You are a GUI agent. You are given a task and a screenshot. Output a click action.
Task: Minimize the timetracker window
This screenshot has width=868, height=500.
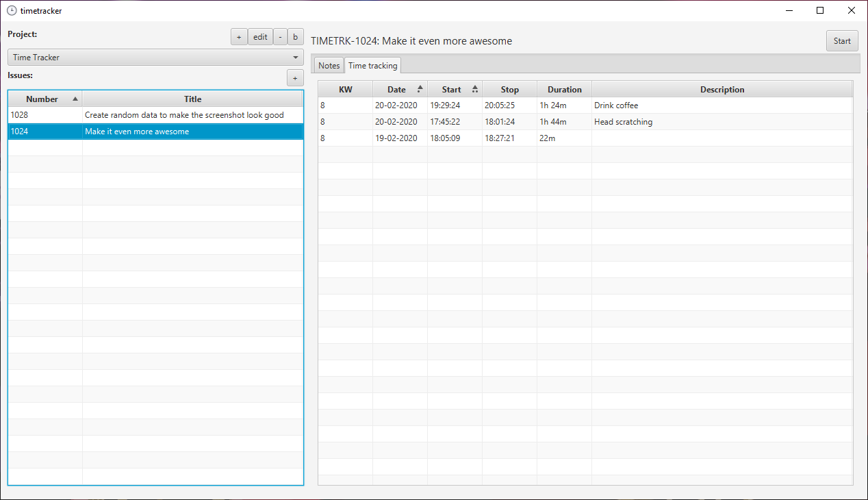tap(789, 10)
